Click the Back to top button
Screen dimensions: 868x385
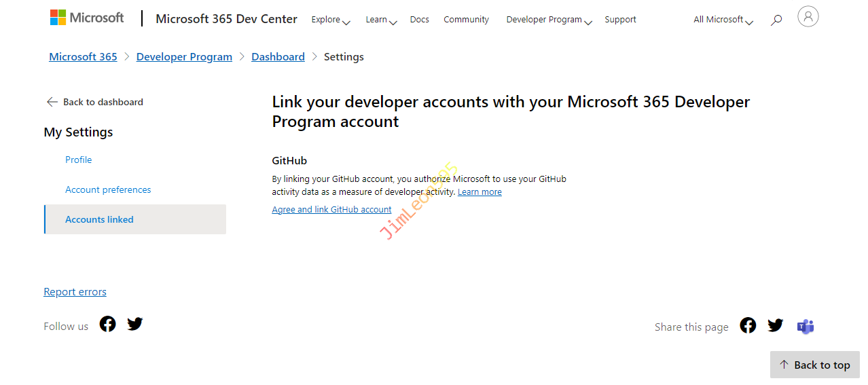click(x=815, y=365)
